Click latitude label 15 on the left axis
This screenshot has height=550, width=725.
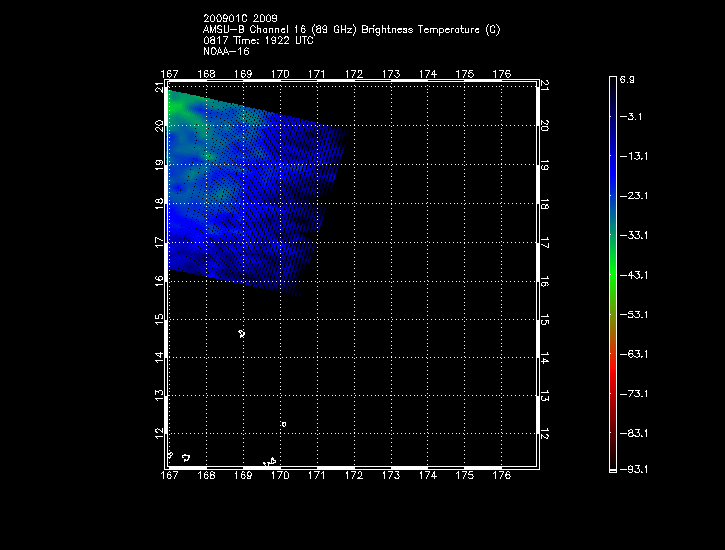click(159, 320)
